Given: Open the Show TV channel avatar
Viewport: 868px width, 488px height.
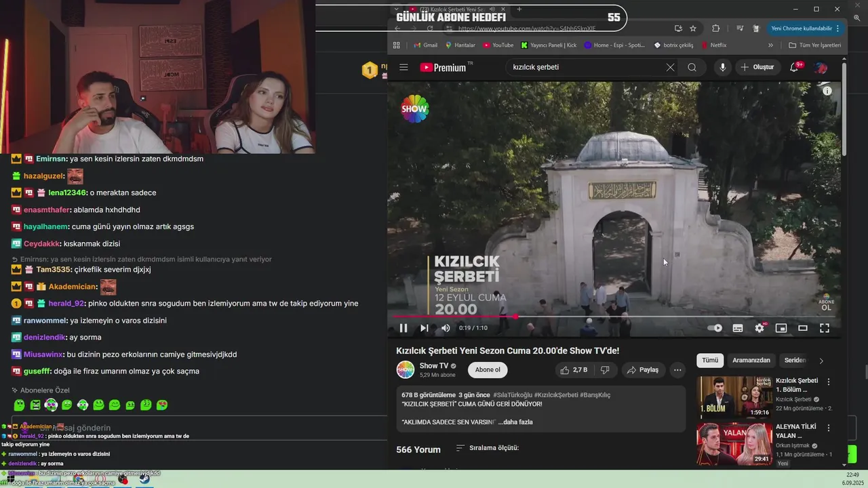Looking at the screenshot, I should [x=406, y=370].
